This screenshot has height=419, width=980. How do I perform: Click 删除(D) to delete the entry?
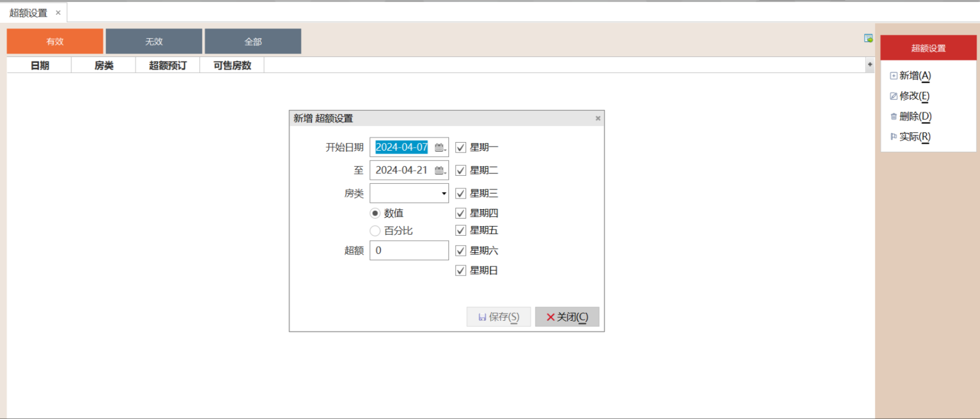click(x=915, y=116)
